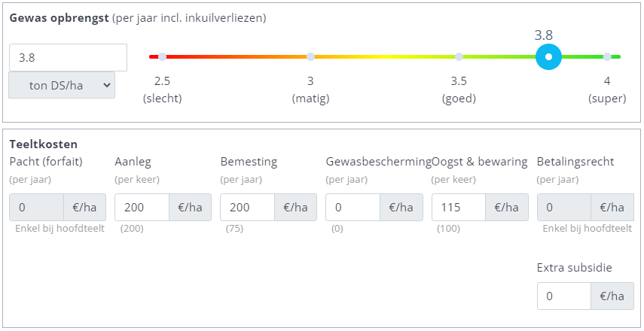The height and width of the screenshot is (331, 644).
Task: Click the Bemesting cost input field
Action: pos(247,208)
